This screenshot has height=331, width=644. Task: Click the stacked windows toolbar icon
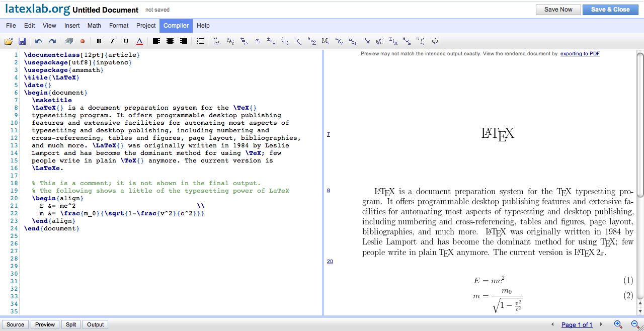[x=69, y=41]
